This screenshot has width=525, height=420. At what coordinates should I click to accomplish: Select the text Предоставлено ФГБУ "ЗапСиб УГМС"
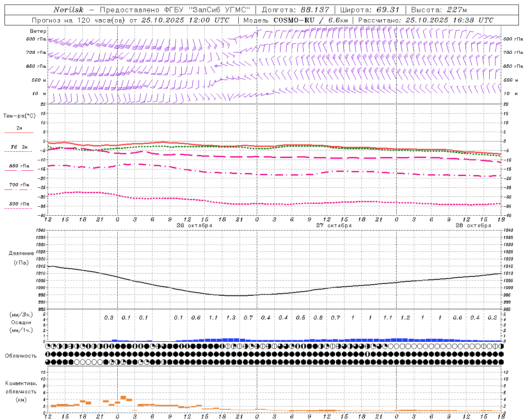click(175, 10)
